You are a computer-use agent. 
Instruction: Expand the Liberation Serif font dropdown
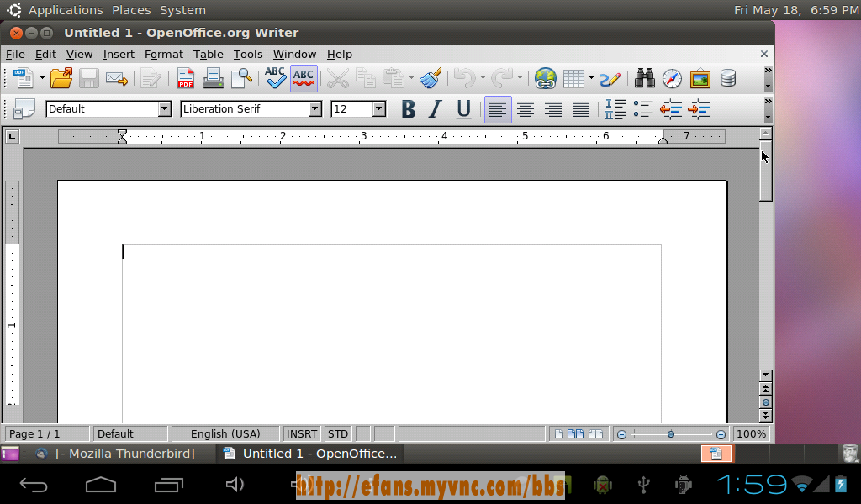click(315, 109)
